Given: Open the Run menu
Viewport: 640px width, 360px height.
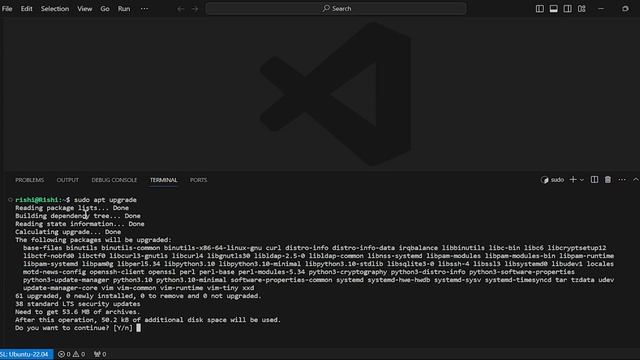Looking at the screenshot, I should (124, 9).
